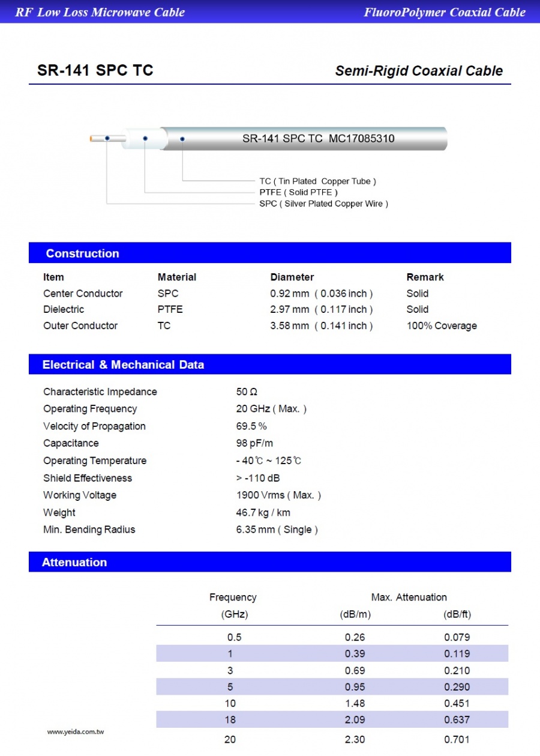Image resolution: width=540 pixels, height=756 pixels.
Task: Click the '69.5 %' value
Action: (251, 426)
